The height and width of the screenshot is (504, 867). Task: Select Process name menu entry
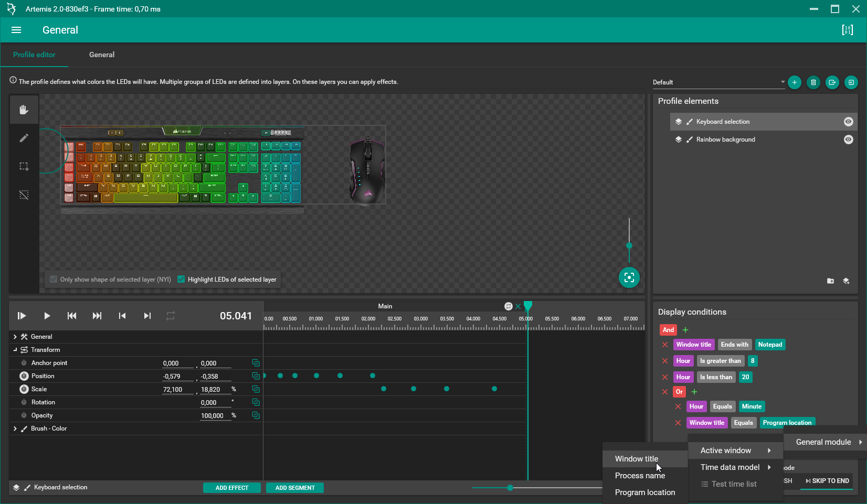[645, 476]
